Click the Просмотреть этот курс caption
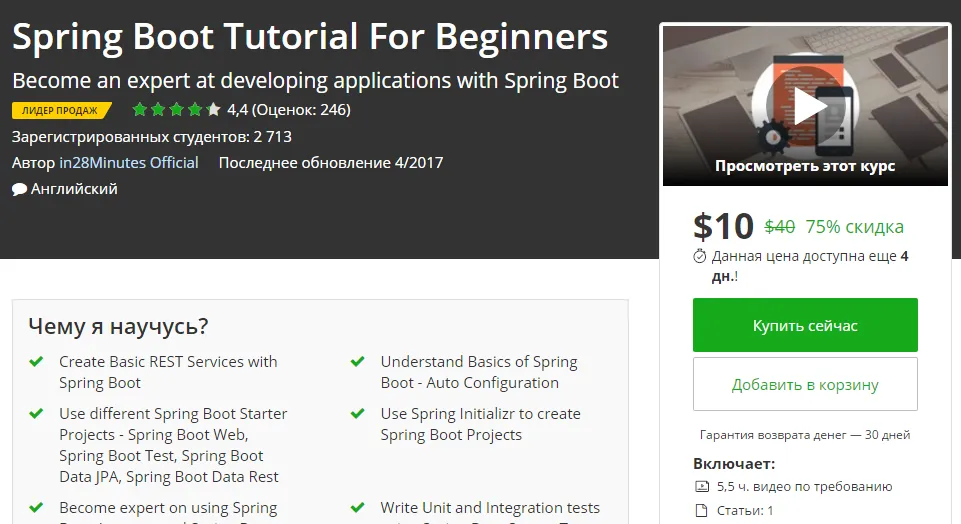The image size is (961, 524). click(805, 166)
